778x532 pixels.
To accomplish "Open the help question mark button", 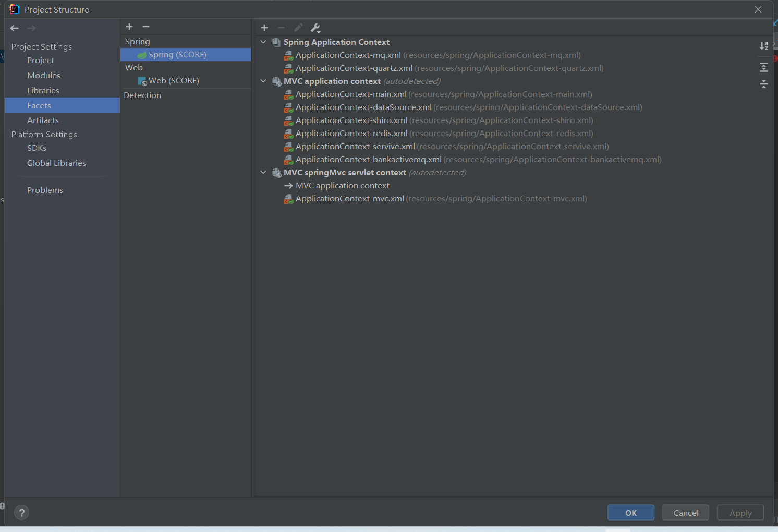I will click(22, 513).
